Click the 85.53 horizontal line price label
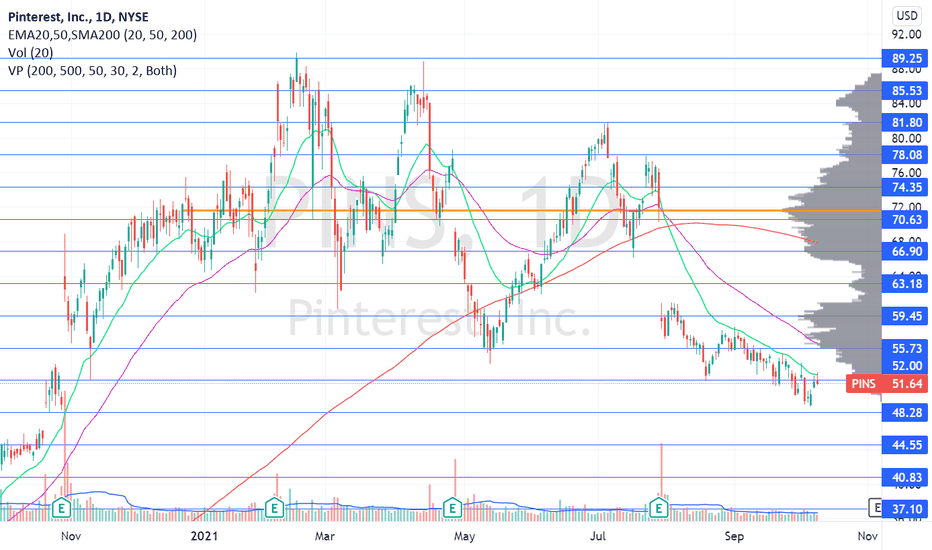Image resolution: width=932 pixels, height=550 pixels. (x=904, y=90)
